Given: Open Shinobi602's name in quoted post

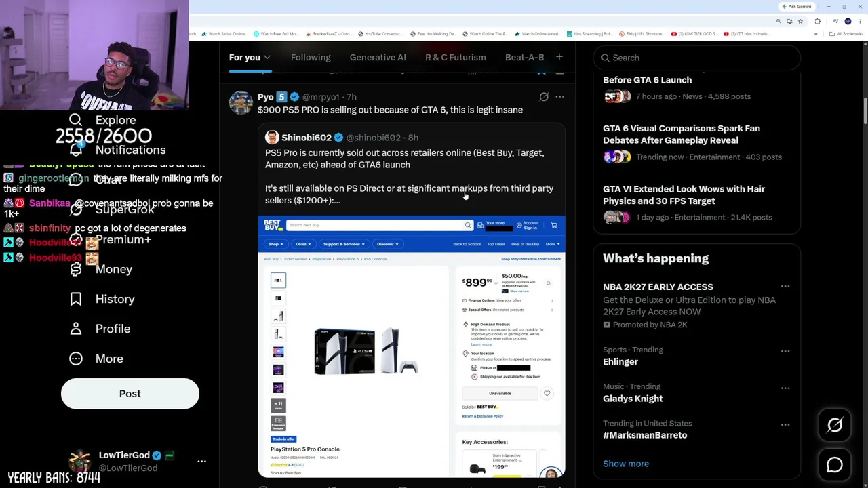Looking at the screenshot, I should [x=307, y=138].
